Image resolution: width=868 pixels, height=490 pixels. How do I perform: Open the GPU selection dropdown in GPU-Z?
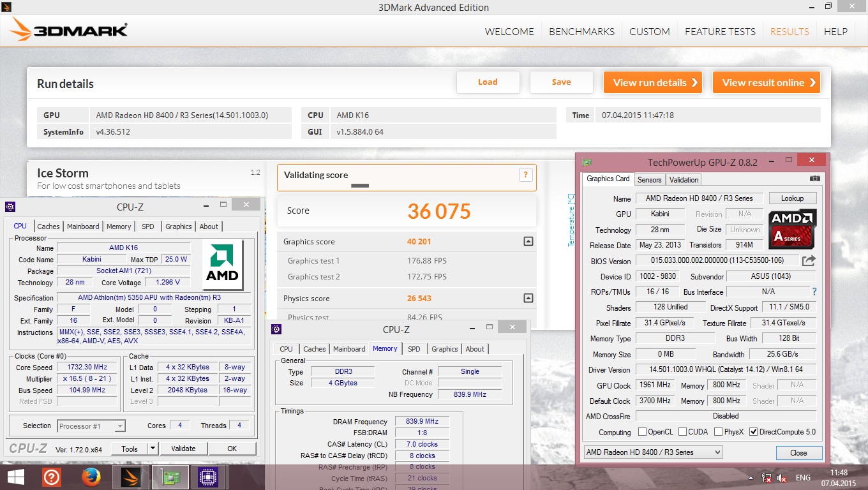coord(654,452)
